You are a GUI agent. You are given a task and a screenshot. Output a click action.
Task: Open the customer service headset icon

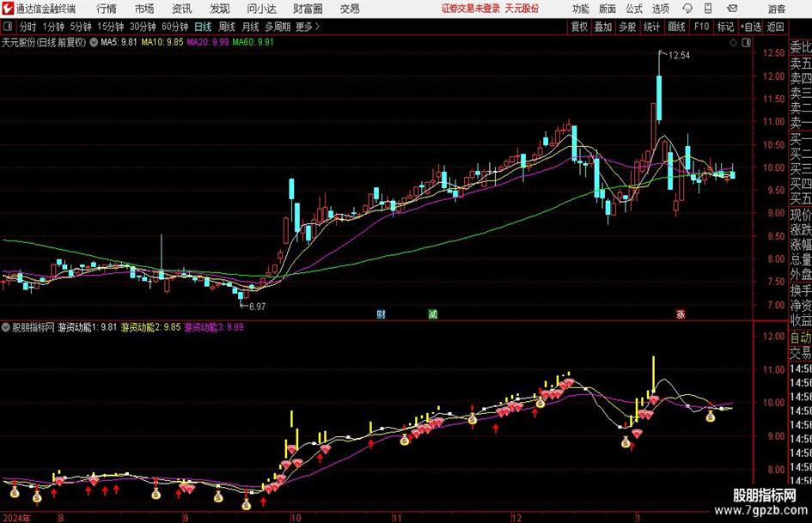[x=687, y=9]
